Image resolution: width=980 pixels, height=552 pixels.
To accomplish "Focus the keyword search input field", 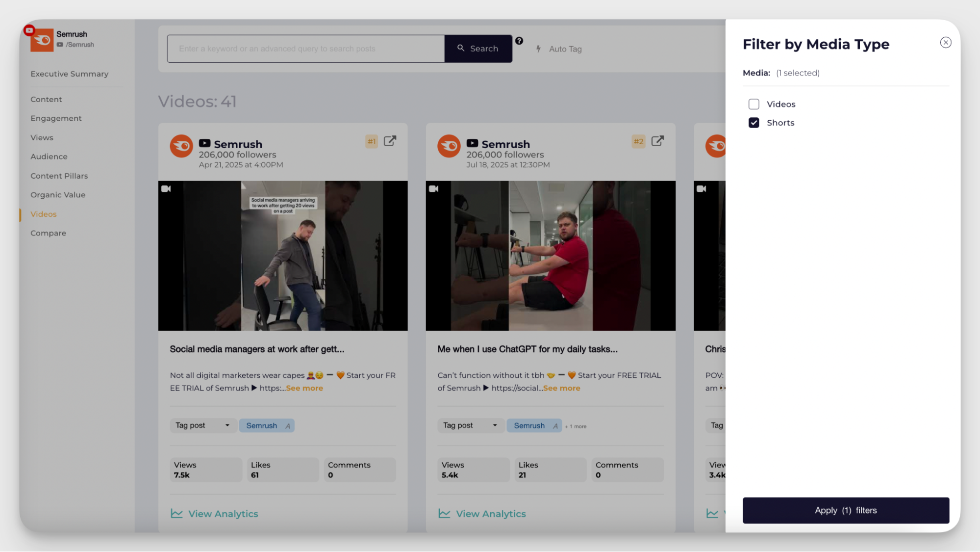I will click(x=305, y=49).
